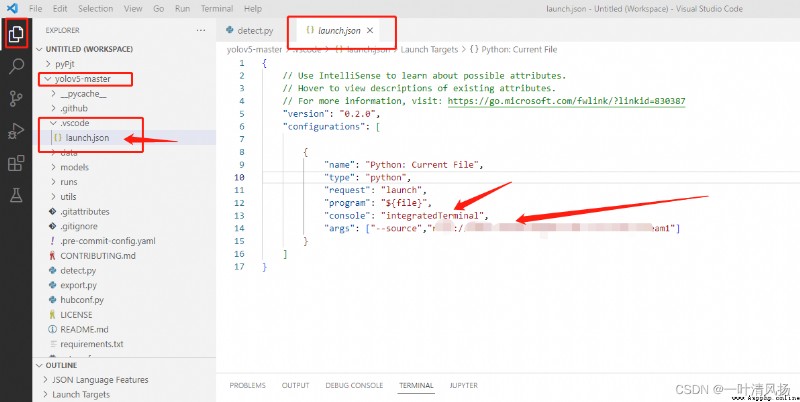Close the launch.json tab
Image resolution: width=800 pixels, height=402 pixels.
pos(370,31)
